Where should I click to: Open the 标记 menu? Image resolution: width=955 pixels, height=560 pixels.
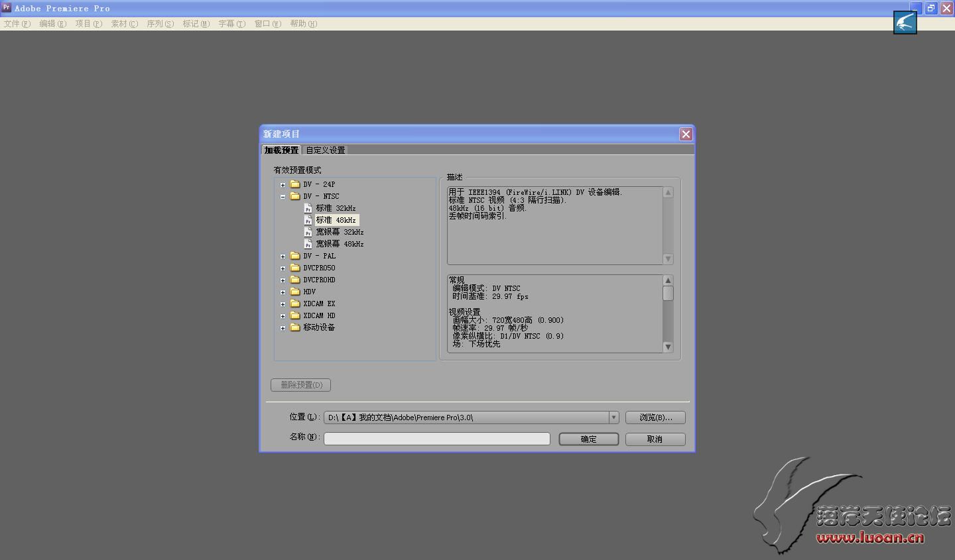pyautogui.click(x=196, y=24)
